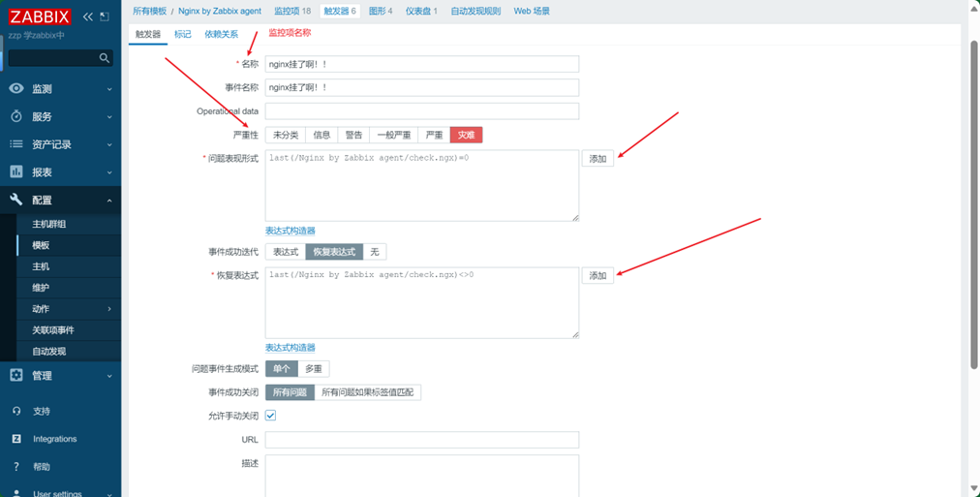Choose 恢复表达式 for 事件成功迭代
The width and height of the screenshot is (980, 497).
(x=334, y=252)
